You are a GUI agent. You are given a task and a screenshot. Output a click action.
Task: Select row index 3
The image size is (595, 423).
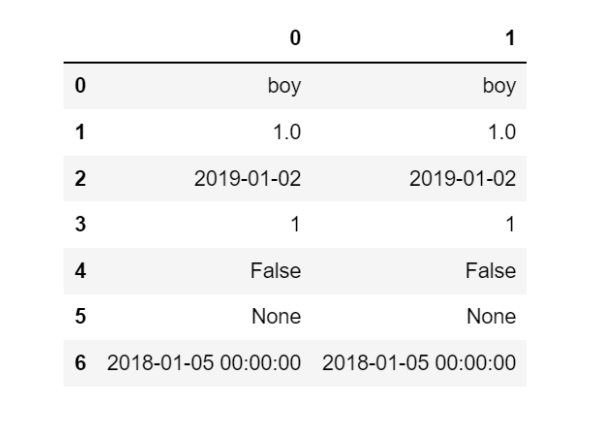[x=80, y=224]
